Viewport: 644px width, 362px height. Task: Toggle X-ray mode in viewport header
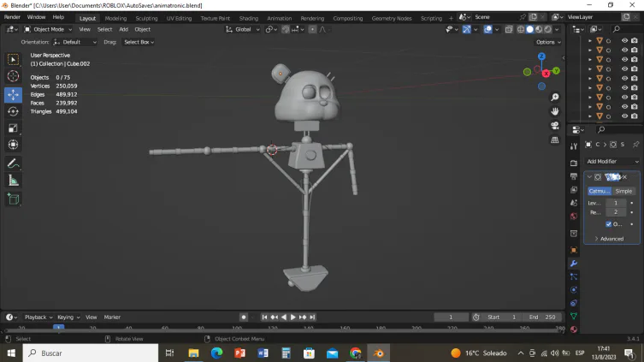click(509, 29)
